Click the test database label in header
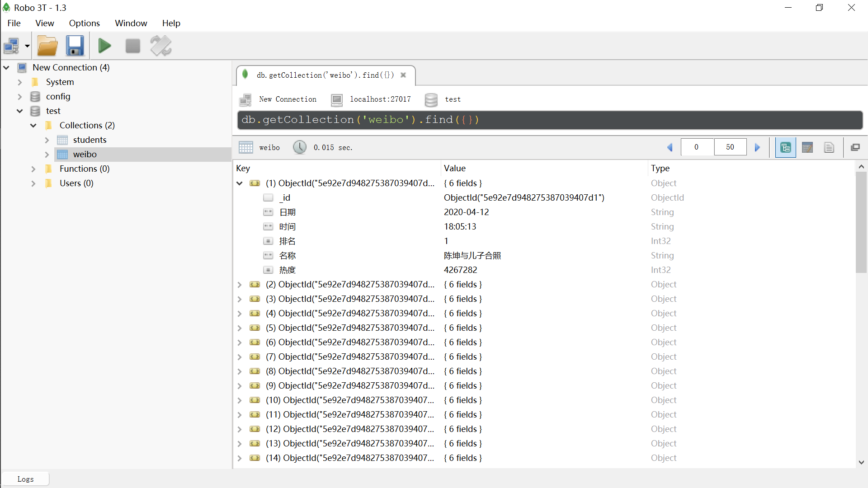 click(453, 99)
